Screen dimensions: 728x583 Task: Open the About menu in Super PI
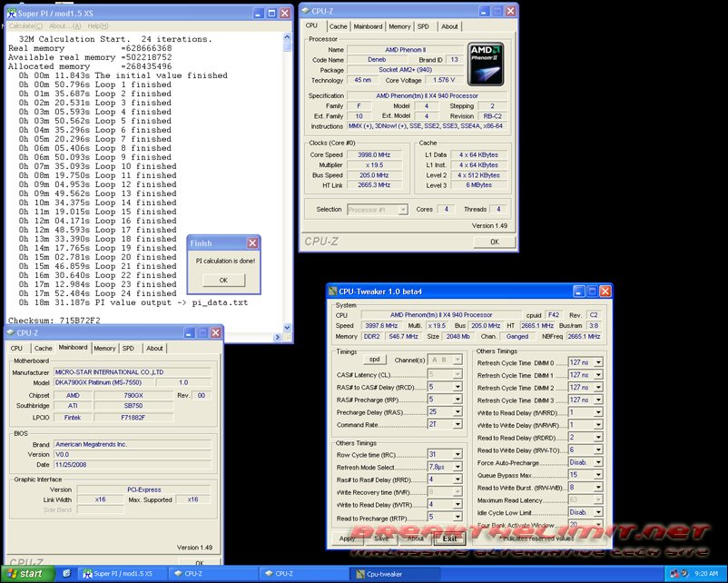pos(65,26)
